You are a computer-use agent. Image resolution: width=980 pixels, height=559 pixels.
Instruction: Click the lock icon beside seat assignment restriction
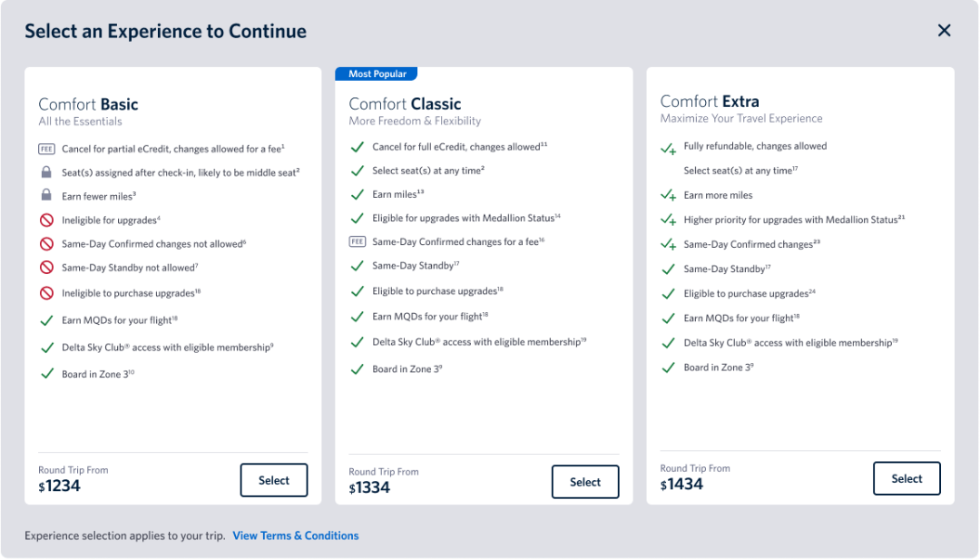click(x=47, y=172)
